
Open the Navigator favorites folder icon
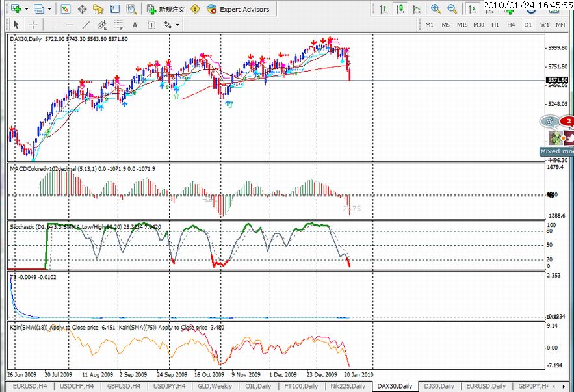click(x=98, y=9)
